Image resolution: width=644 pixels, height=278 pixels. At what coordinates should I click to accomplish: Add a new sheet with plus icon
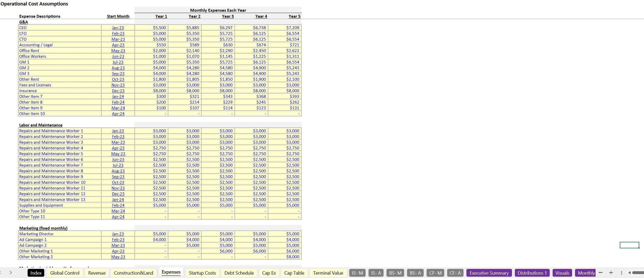tap(611, 273)
